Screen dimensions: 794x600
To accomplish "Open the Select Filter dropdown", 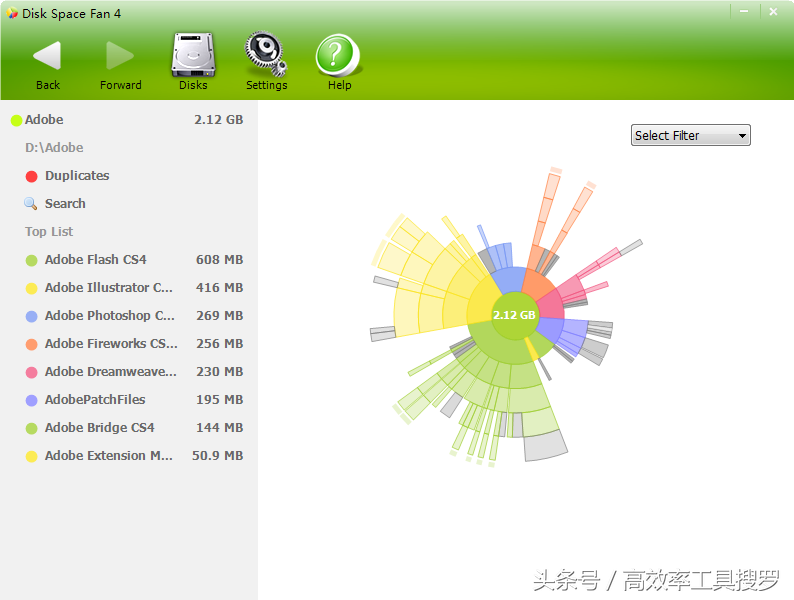I will 690,135.
